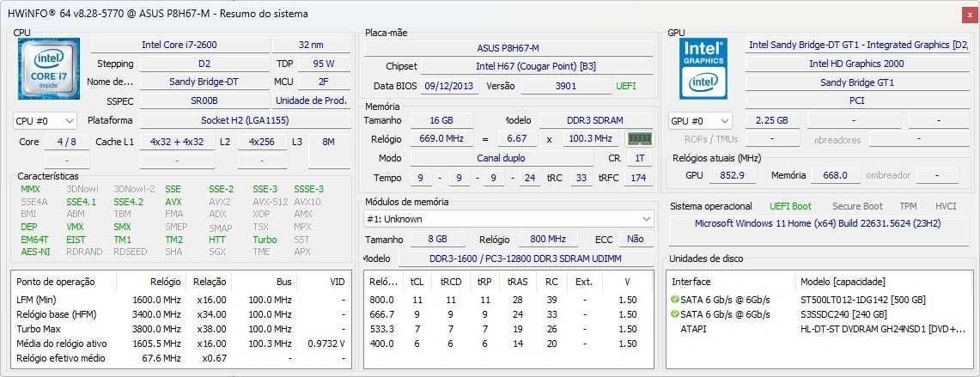Click the tRFC 174 timing value
This screenshot has height=377, width=980.
(638, 178)
